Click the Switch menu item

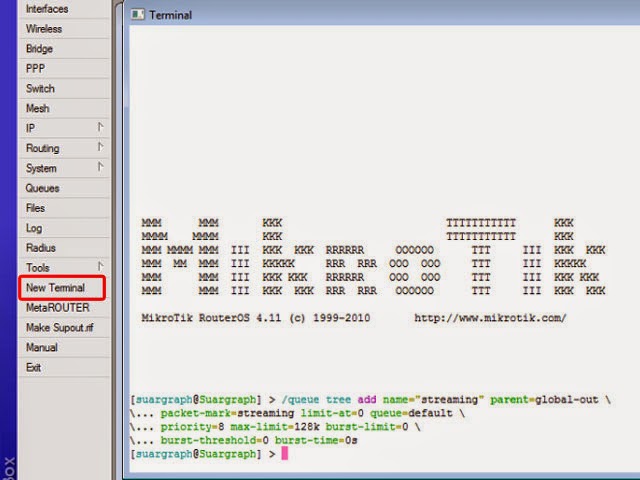coord(64,89)
